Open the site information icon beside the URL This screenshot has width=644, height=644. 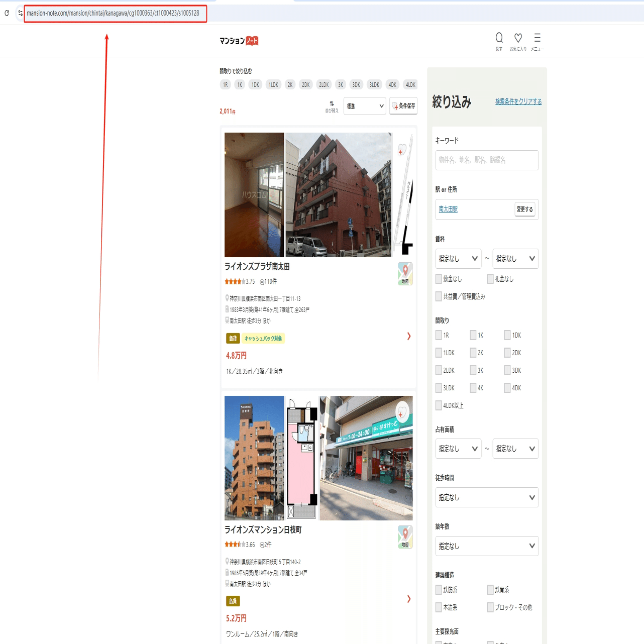tap(20, 13)
